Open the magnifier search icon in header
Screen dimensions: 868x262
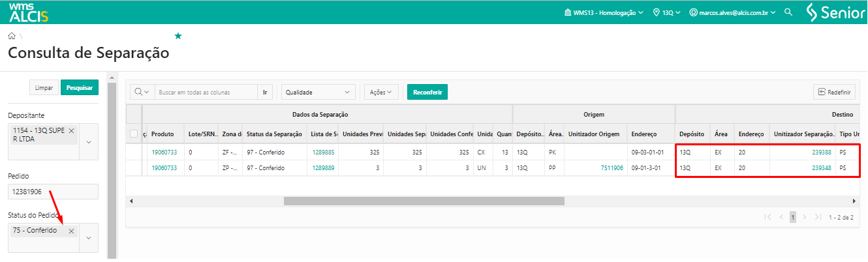[788, 12]
